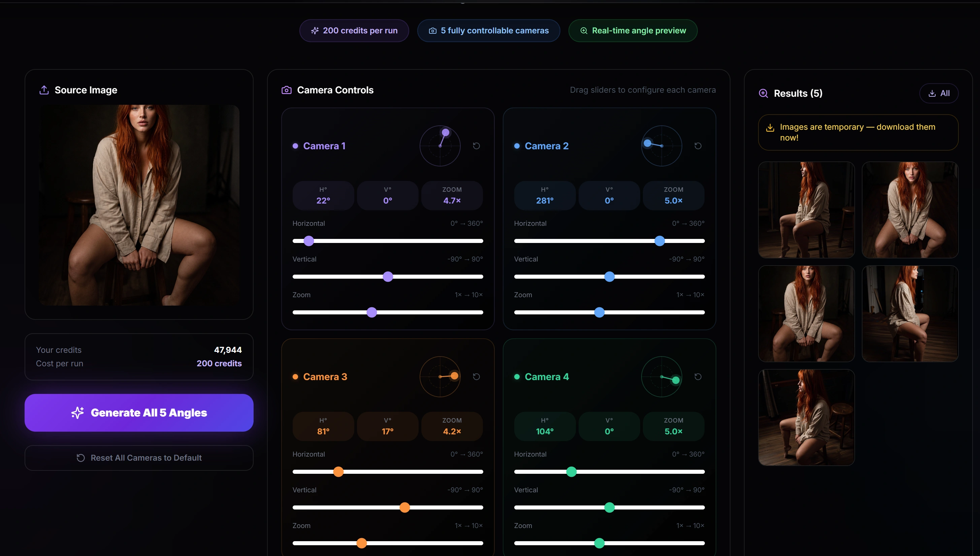This screenshot has height=556, width=980.
Task: Reset all cameras to default
Action: pyautogui.click(x=139, y=458)
